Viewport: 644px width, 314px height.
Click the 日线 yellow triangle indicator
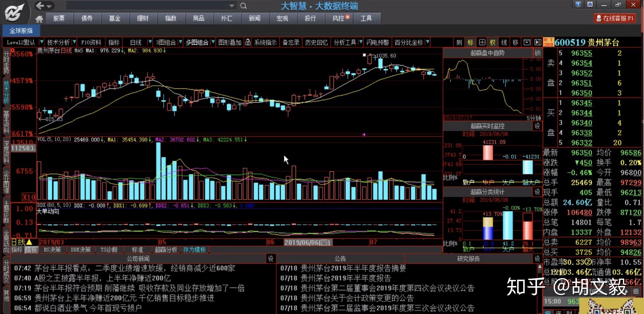(29, 242)
